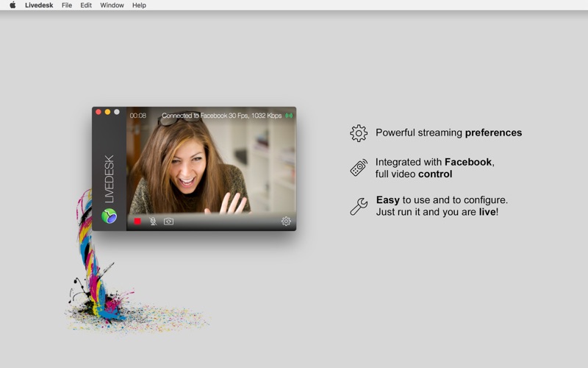Toggle the microphone mute icon

coord(153,221)
